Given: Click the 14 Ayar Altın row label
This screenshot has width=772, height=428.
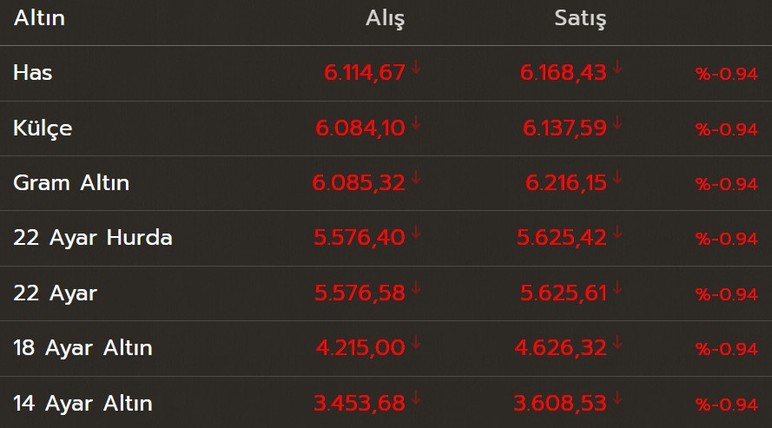Looking at the screenshot, I should coord(83,404).
